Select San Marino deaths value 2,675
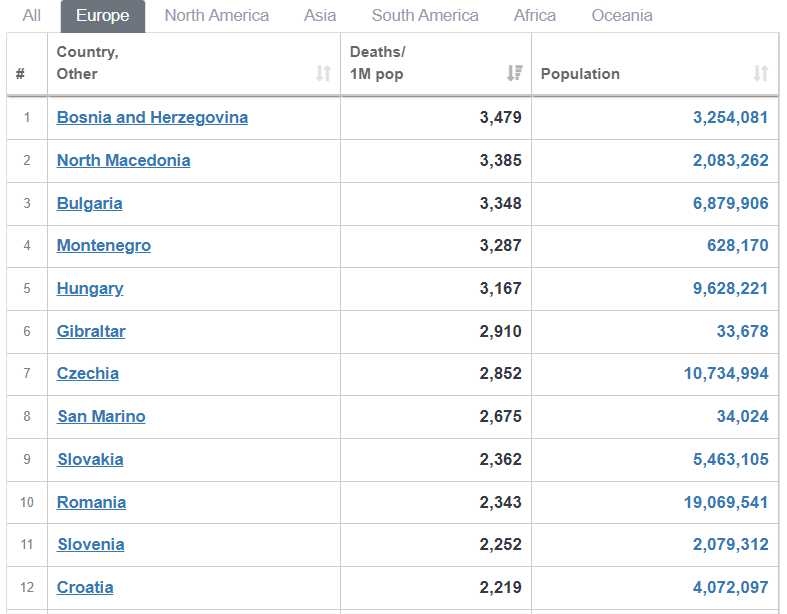This screenshot has width=787, height=614. pos(500,417)
